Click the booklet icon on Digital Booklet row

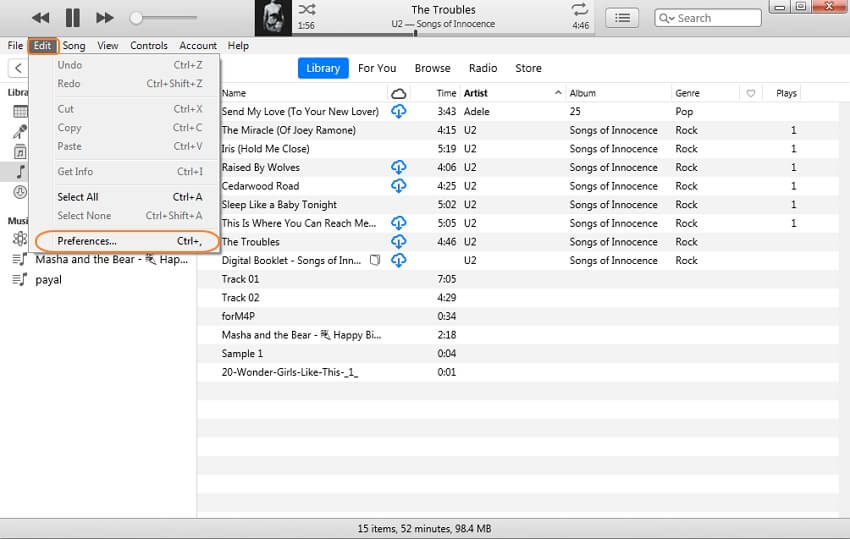pyautogui.click(x=375, y=260)
